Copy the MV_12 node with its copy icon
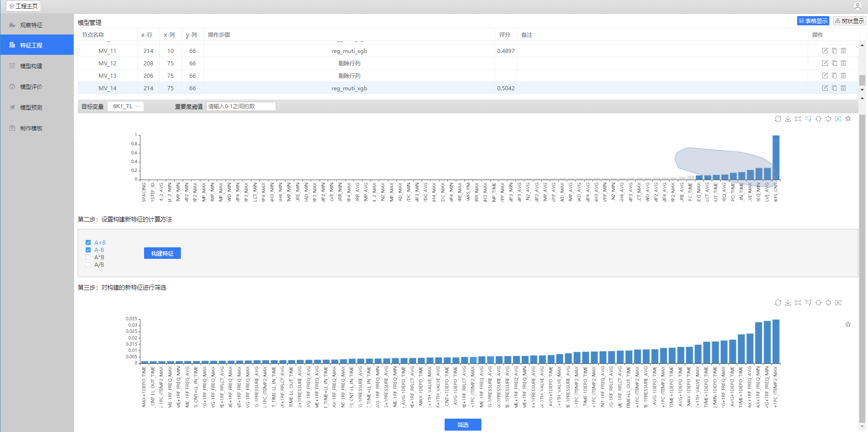The height and width of the screenshot is (432, 868). pyautogui.click(x=834, y=63)
